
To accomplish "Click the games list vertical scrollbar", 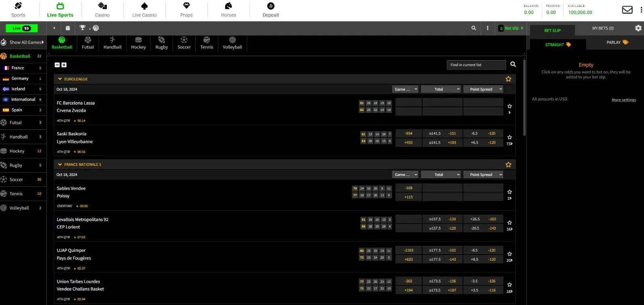I will click(524, 97).
